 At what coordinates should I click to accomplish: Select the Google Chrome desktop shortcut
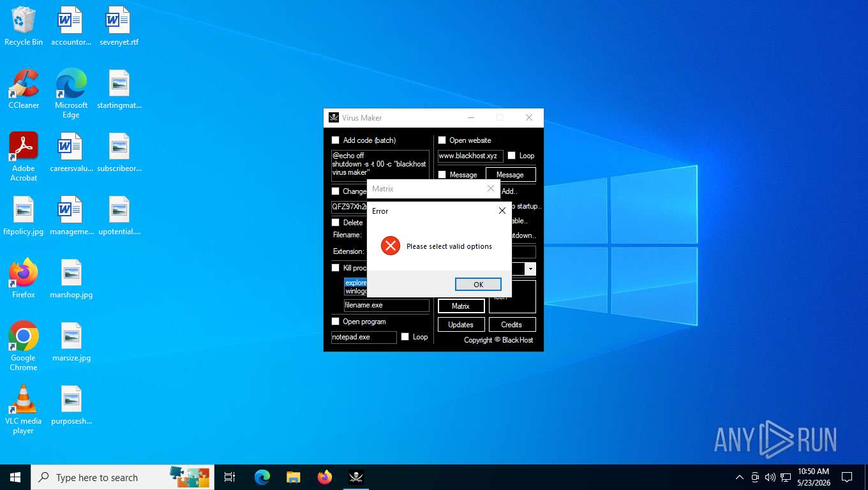pyautogui.click(x=24, y=346)
